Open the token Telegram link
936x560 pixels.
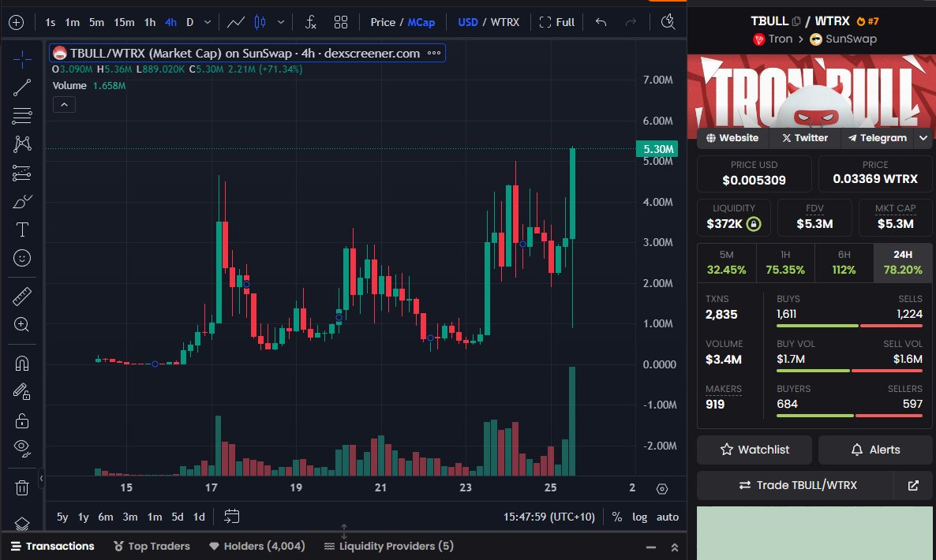[x=878, y=138]
